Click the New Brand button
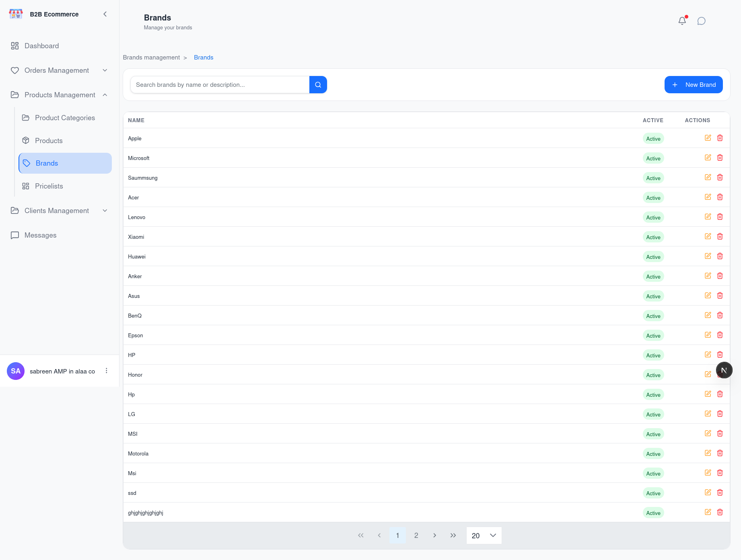 [x=694, y=85]
